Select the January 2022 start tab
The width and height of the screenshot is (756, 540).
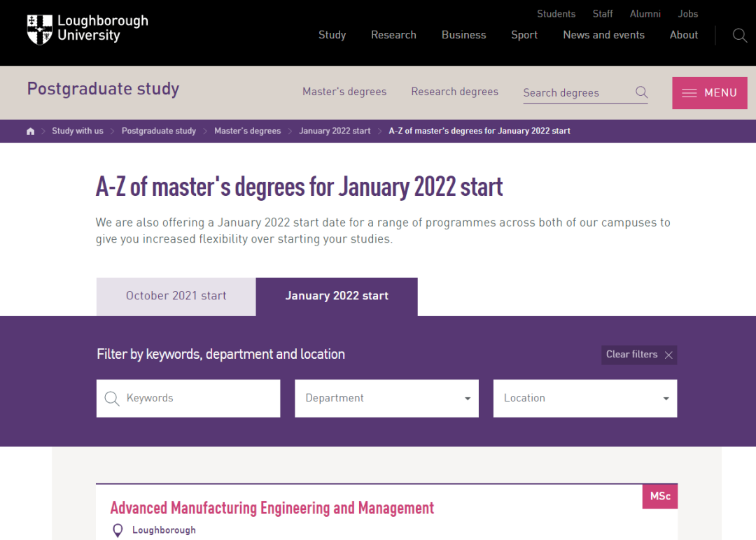pyautogui.click(x=337, y=297)
